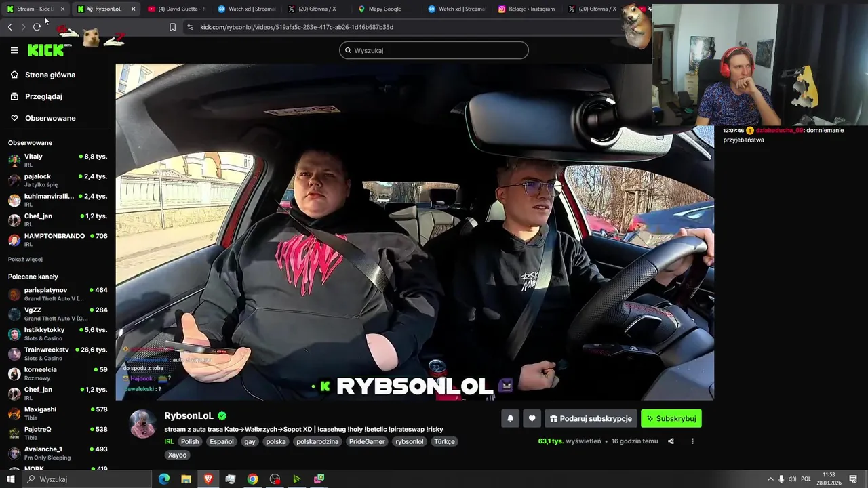
Task: Open three-dot more options under video
Action: click(x=692, y=441)
